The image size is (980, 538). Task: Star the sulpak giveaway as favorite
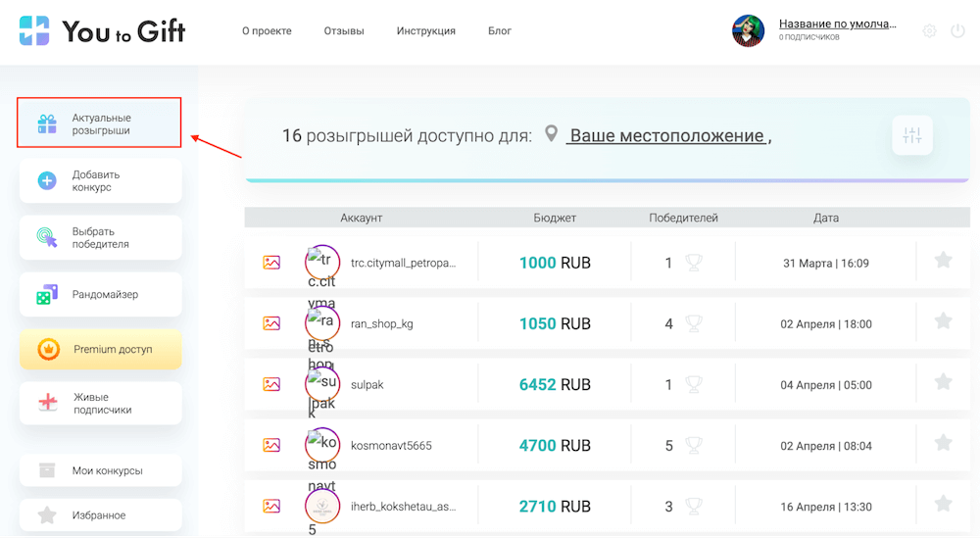(x=943, y=382)
